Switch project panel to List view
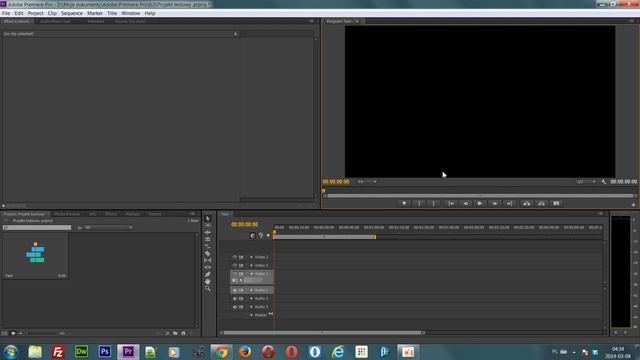 (5, 333)
